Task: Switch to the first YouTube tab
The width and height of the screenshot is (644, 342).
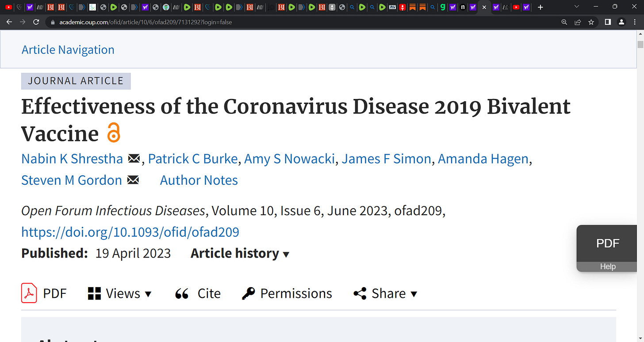Action: [x=8, y=7]
